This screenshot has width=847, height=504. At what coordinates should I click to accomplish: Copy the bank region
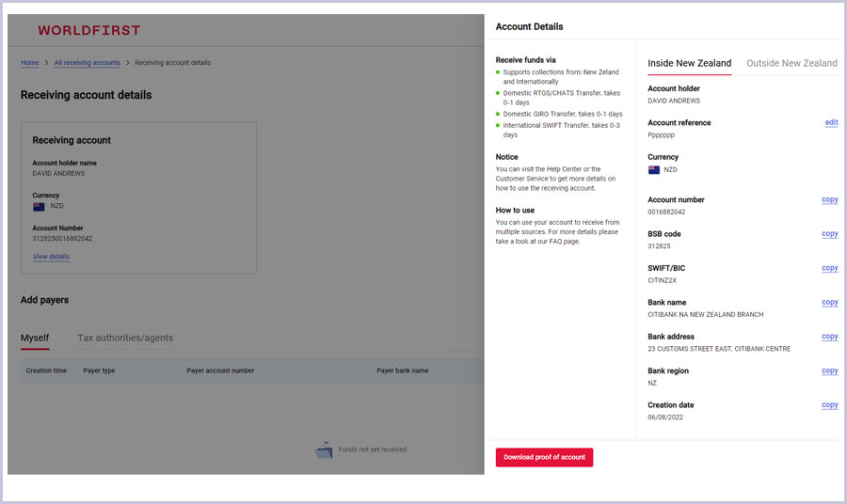click(829, 370)
